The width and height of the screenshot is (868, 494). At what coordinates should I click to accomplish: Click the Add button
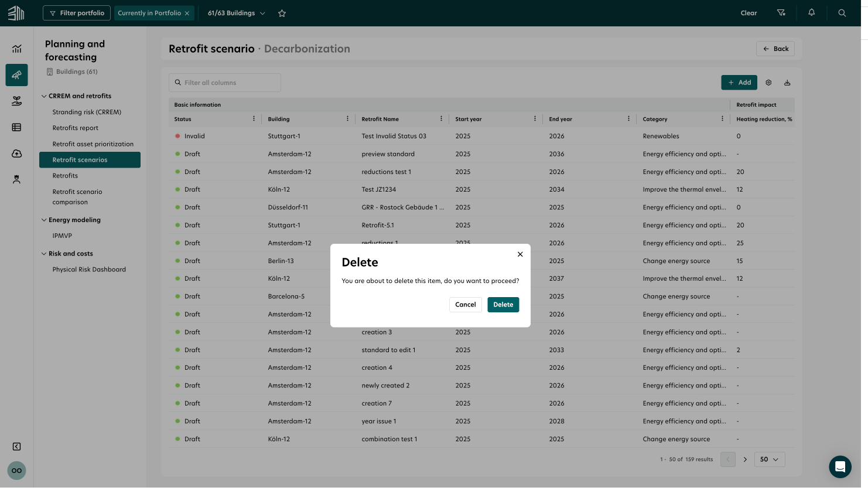tap(739, 83)
